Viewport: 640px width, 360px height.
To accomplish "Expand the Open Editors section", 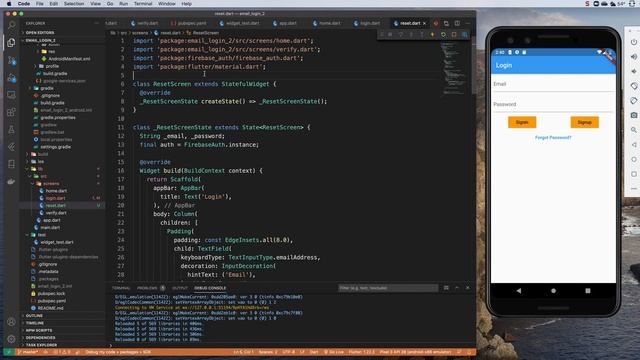I will [x=40, y=33].
